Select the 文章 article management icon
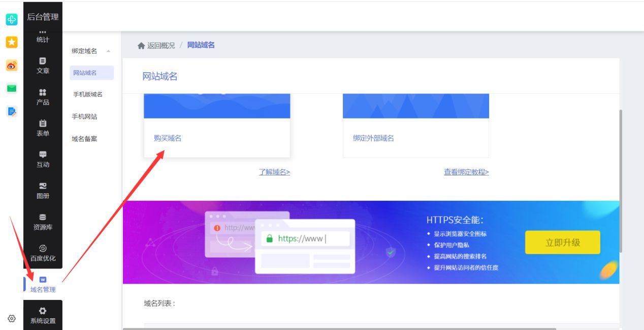Viewport: 644px width, 330px height. point(43,66)
